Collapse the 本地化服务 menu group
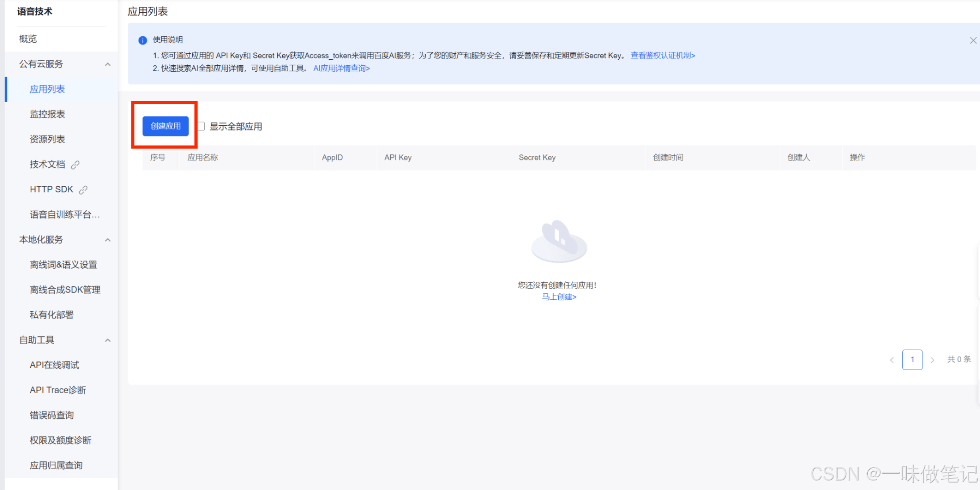 click(x=108, y=240)
